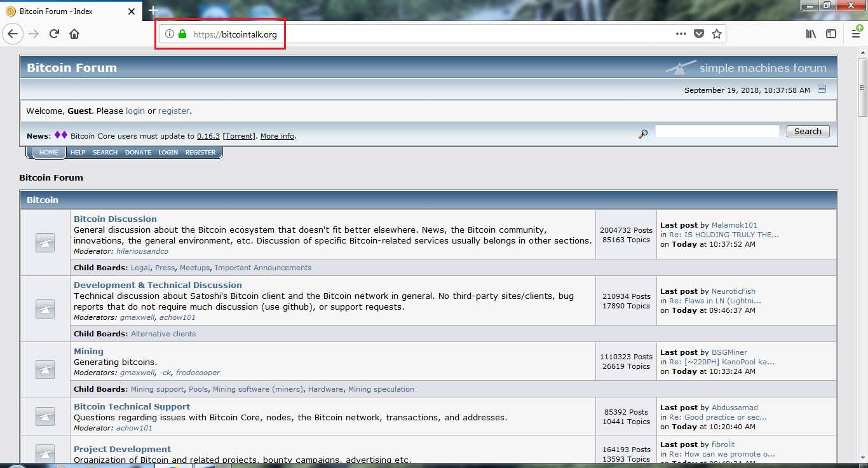Close the Bitcoin Forum tab
This screenshot has height=468, width=868.
coord(132,11)
